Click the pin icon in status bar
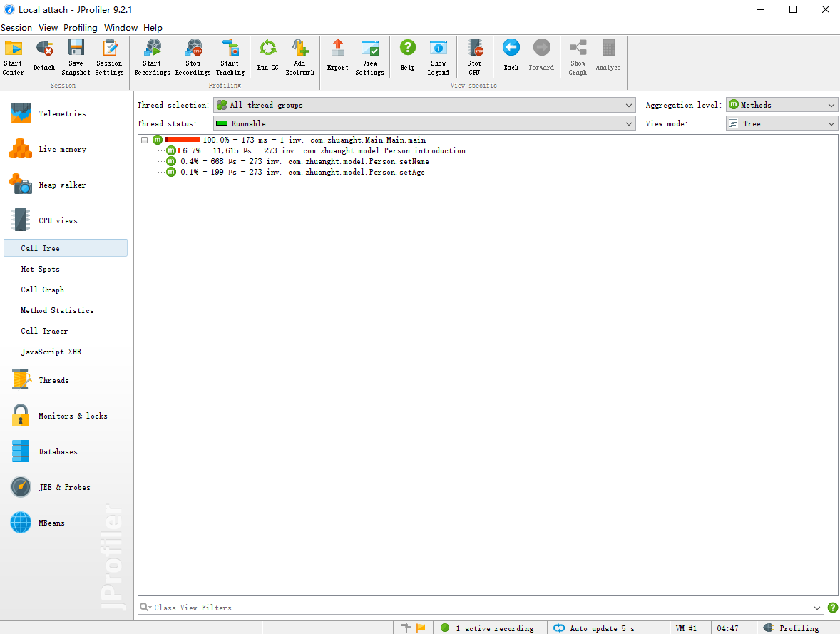 point(406,628)
